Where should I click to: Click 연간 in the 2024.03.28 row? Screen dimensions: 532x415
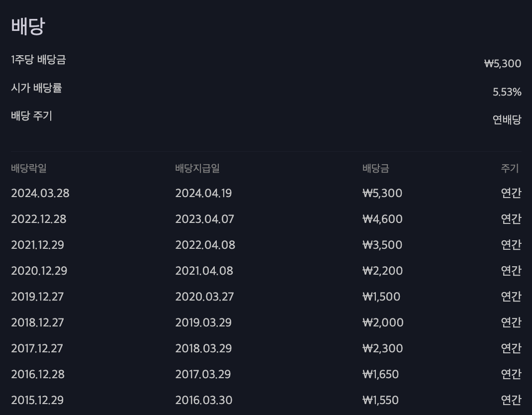[511, 193]
